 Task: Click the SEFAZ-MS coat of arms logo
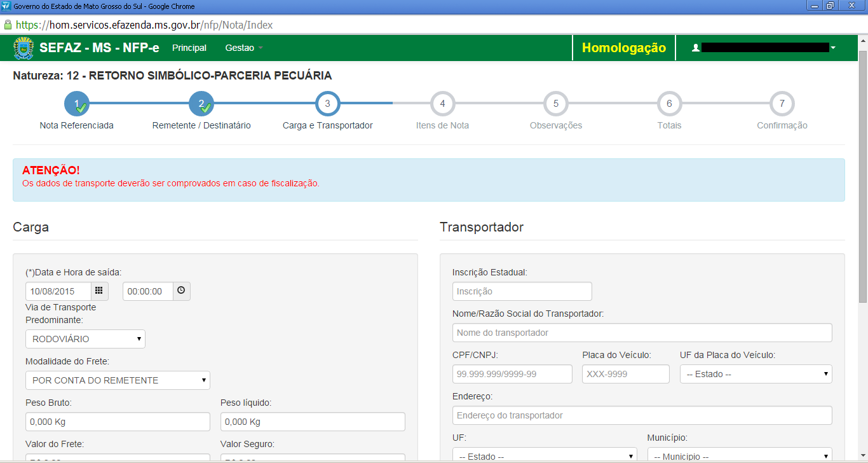24,48
